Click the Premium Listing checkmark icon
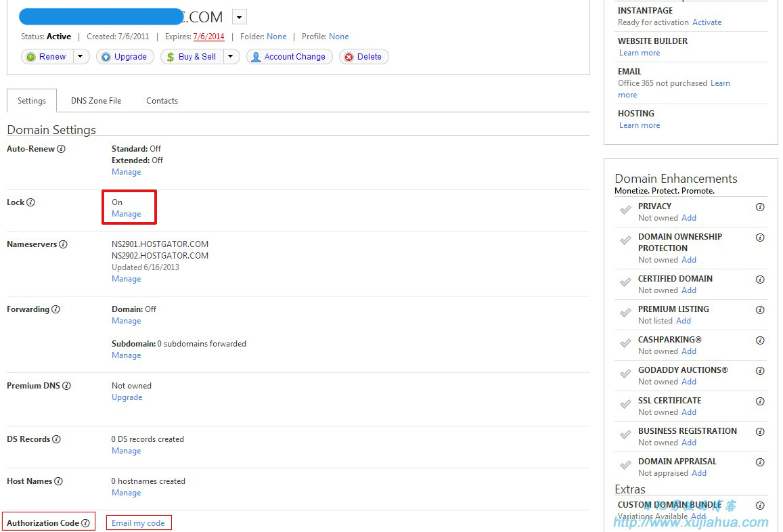The height and width of the screenshot is (532, 783). tap(625, 313)
